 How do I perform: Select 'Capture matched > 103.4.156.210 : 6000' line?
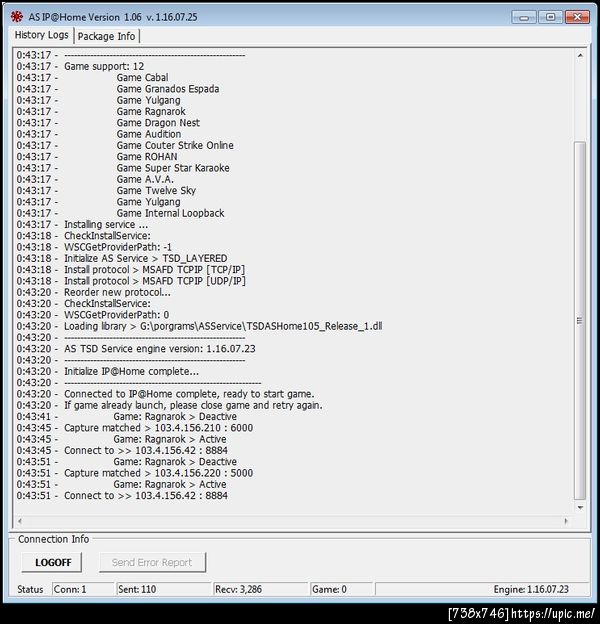click(134, 428)
